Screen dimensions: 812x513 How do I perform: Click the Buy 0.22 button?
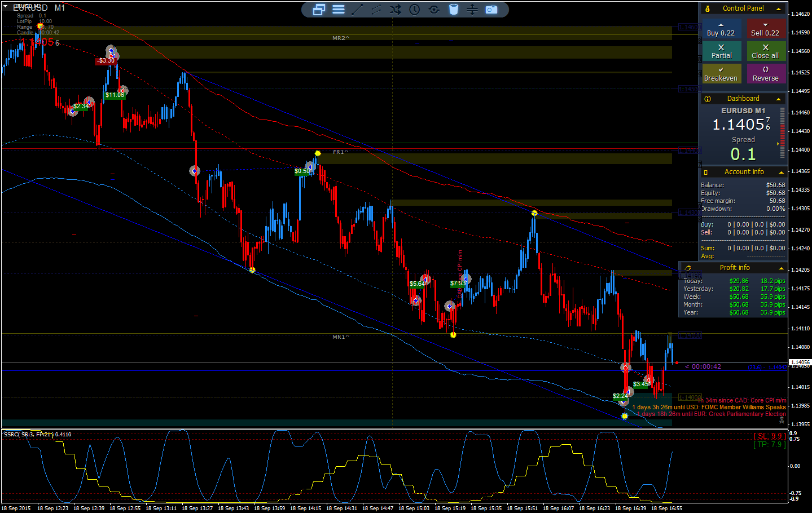pyautogui.click(x=721, y=29)
